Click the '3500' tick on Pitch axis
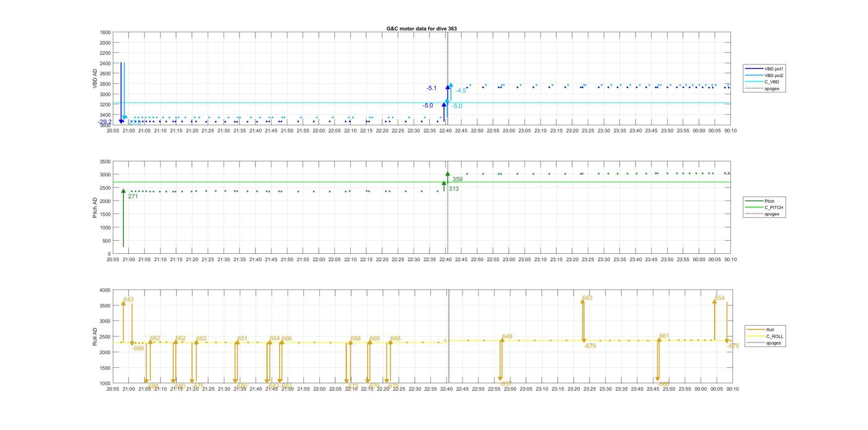 [105, 161]
